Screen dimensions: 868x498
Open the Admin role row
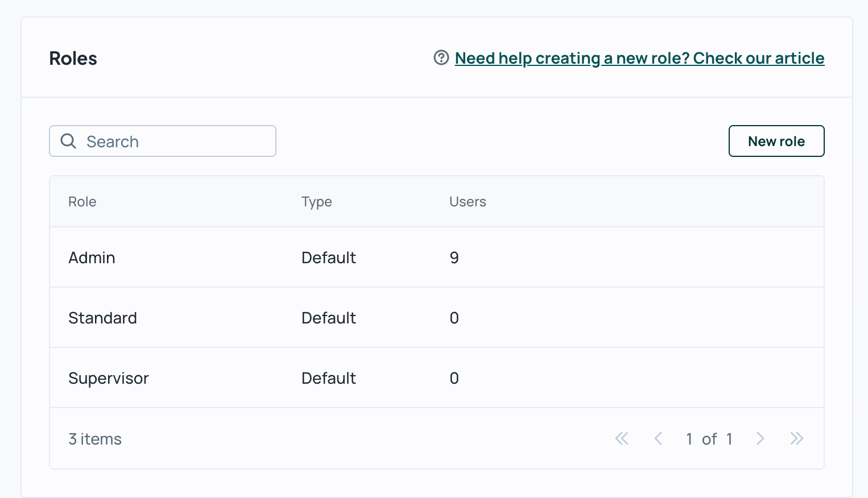92,258
